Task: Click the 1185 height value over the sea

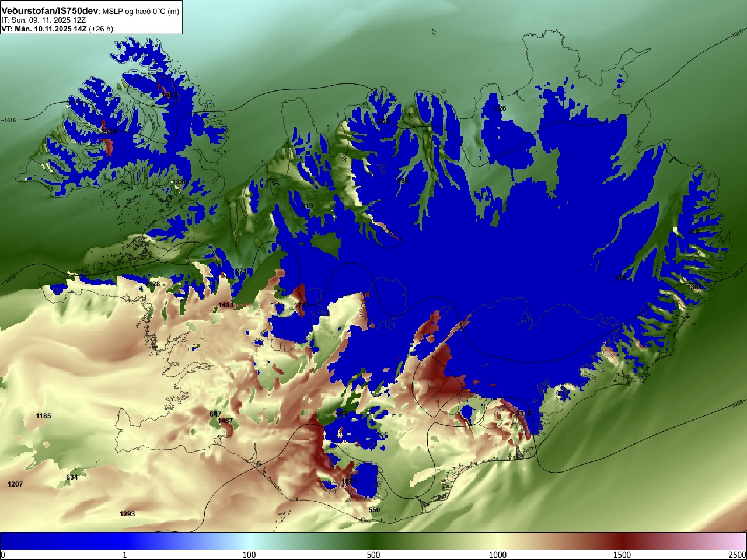Action: point(43,416)
